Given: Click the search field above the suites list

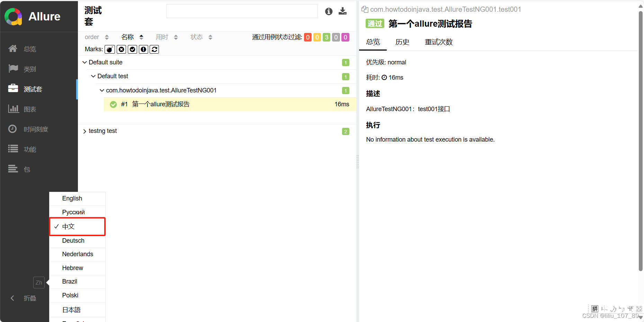Looking at the screenshot, I should point(242,11).
